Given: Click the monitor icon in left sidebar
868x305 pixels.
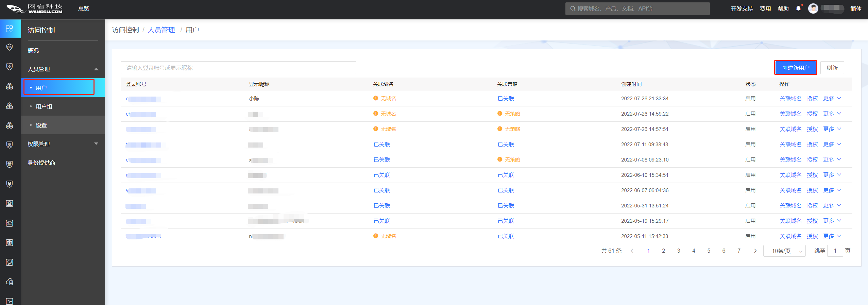Looking at the screenshot, I should (10, 203).
